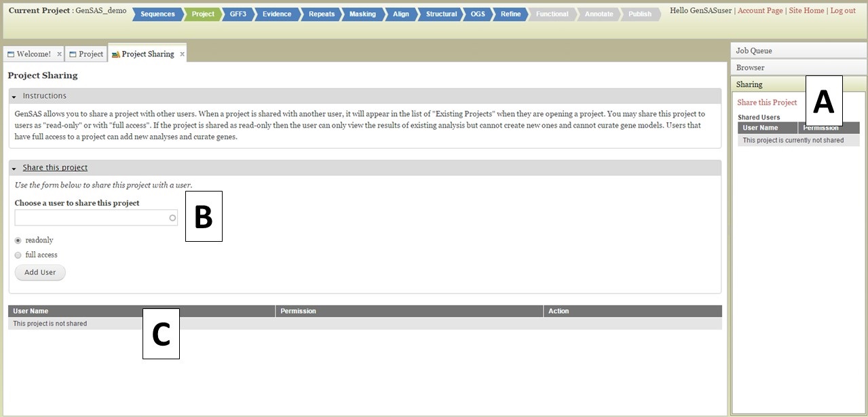Click the Permission header in the main table
Screen dimensions: 868x417
pyautogui.click(x=409, y=311)
